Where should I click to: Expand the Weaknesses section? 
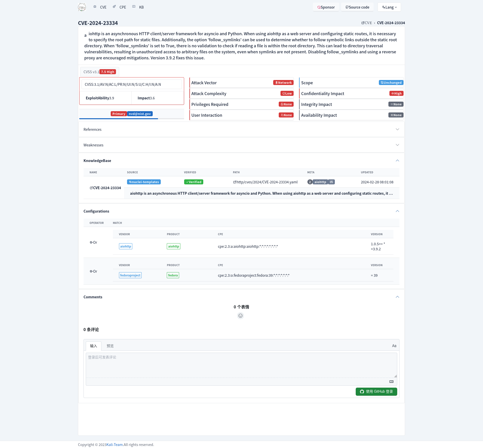click(x=241, y=145)
